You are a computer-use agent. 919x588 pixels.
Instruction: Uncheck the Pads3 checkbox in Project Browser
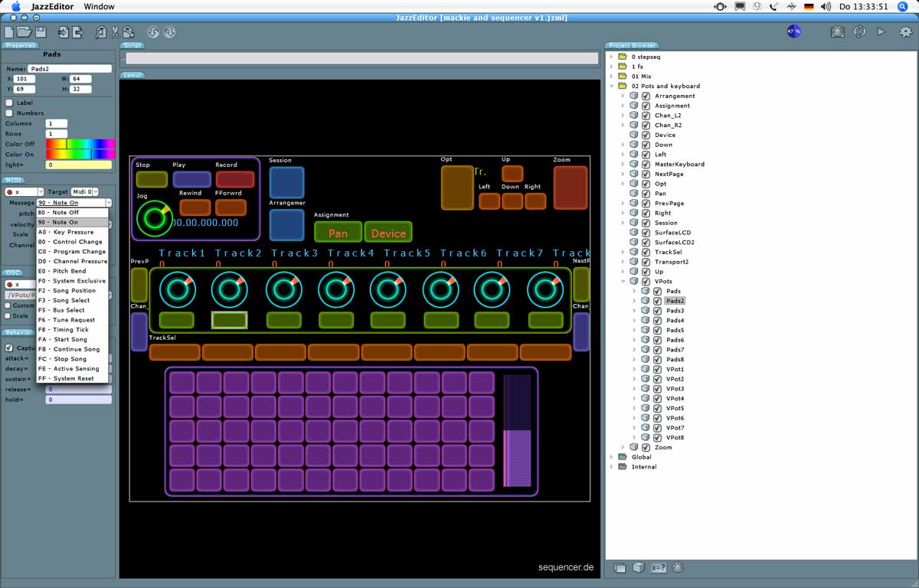click(657, 311)
